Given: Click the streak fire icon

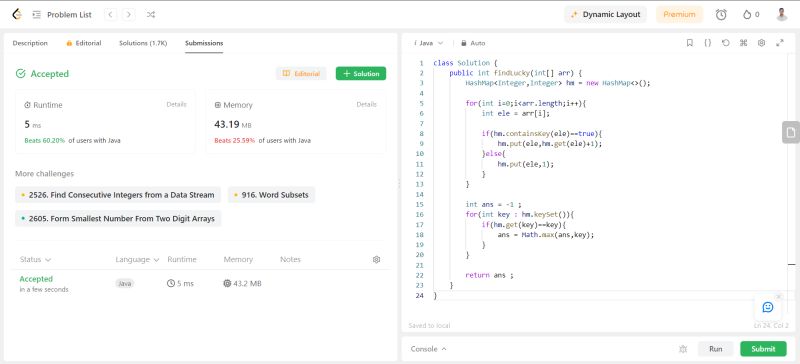Looking at the screenshot, I should 747,14.
